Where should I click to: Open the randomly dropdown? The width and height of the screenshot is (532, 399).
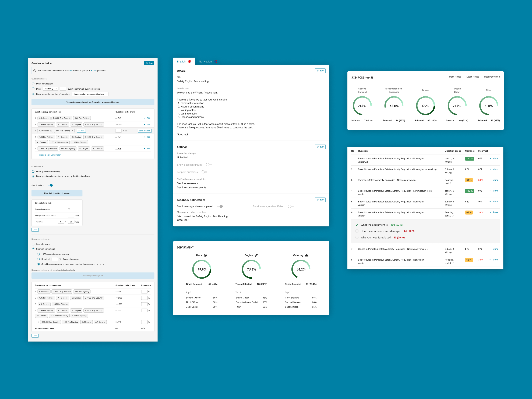pos(51,89)
